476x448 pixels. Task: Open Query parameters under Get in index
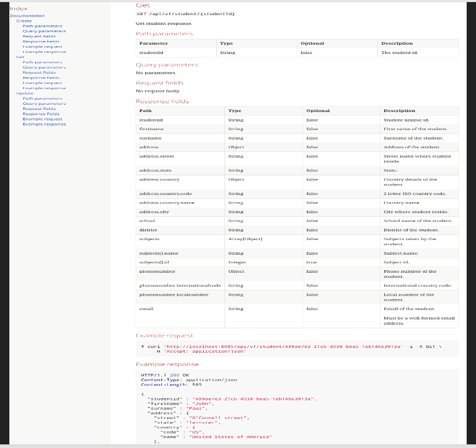coord(44,67)
